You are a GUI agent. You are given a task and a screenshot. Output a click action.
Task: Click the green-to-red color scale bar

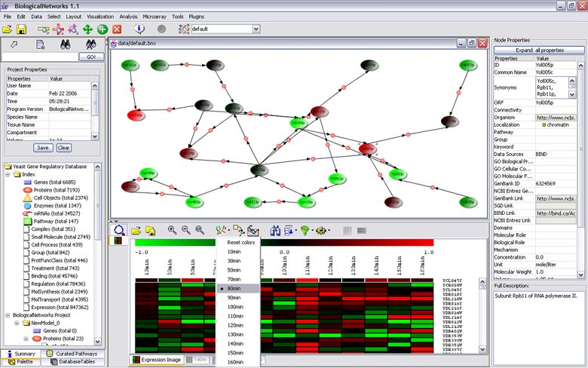284,242
